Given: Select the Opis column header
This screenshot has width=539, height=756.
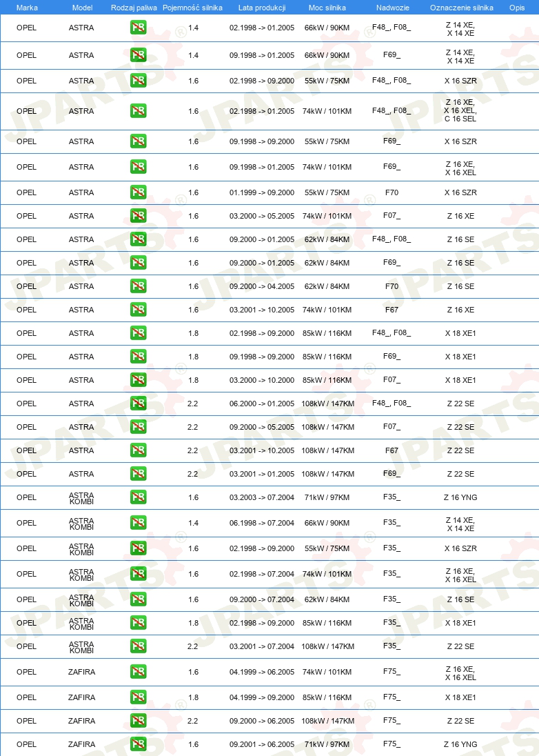Looking at the screenshot, I should pos(517,8).
